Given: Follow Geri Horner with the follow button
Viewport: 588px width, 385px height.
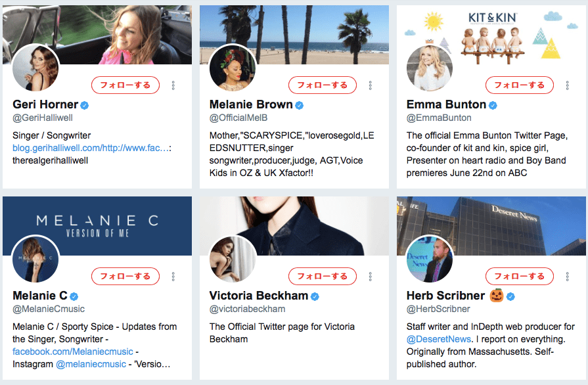Looking at the screenshot, I should [x=125, y=85].
